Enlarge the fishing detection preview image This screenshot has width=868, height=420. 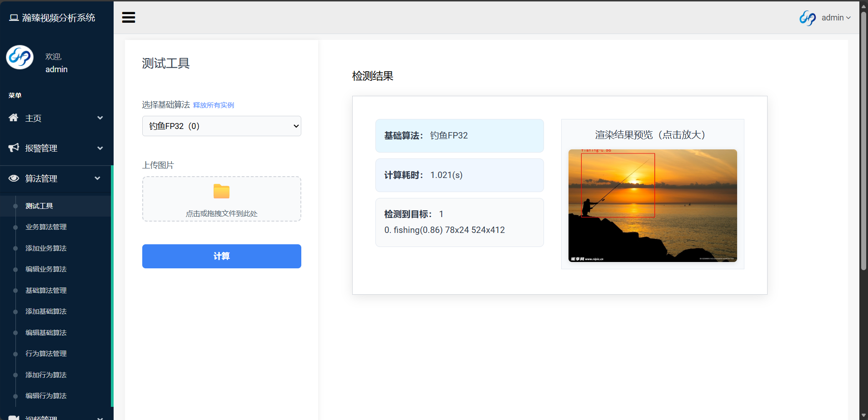tap(652, 205)
